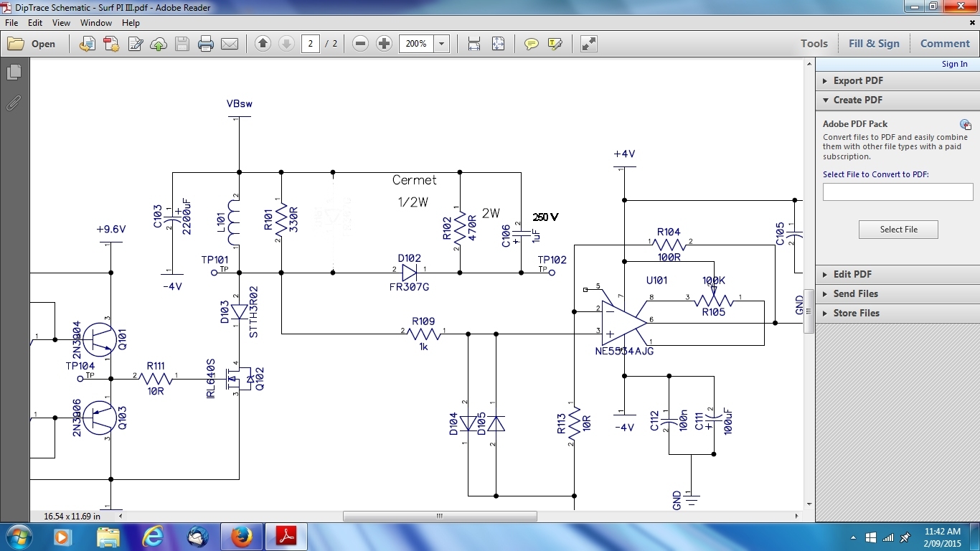Click the Sign In link
Image resolution: width=980 pixels, height=551 pixels.
click(x=954, y=64)
